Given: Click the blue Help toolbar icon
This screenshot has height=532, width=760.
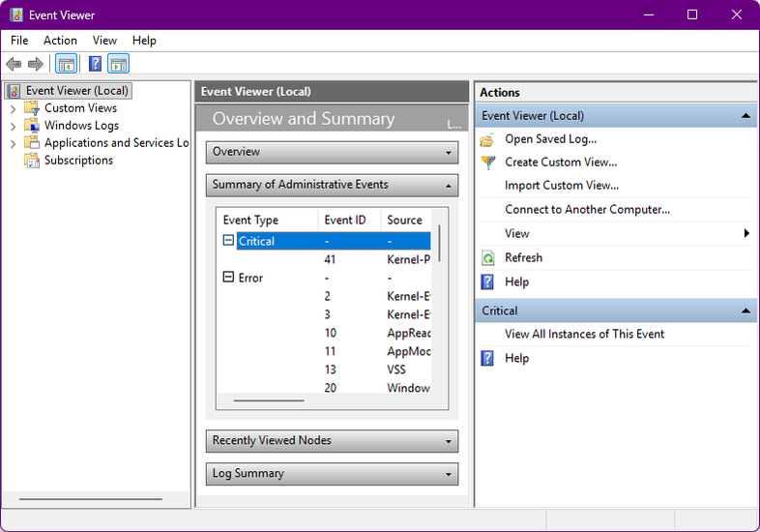Looking at the screenshot, I should (95, 64).
